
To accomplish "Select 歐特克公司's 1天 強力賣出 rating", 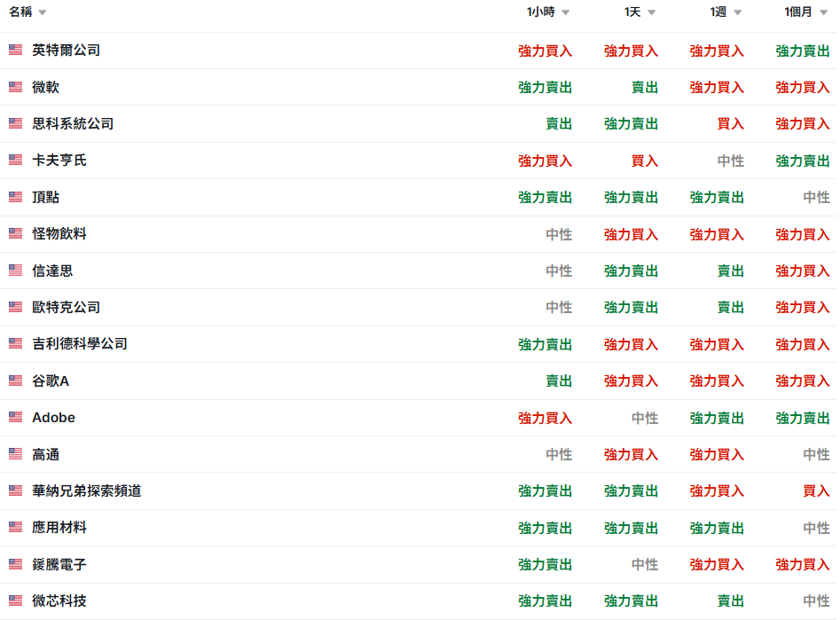I will [631, 307].
